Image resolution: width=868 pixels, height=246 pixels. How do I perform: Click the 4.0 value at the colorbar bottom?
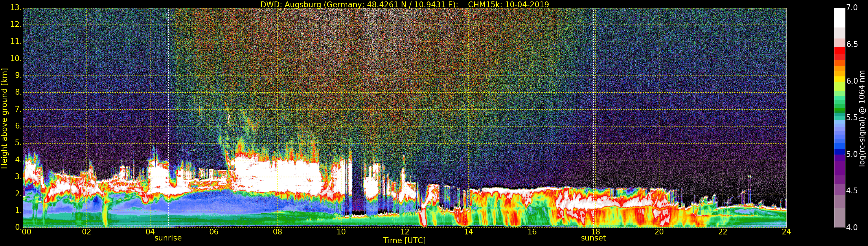pyautogui.click(x=852, y=227)
